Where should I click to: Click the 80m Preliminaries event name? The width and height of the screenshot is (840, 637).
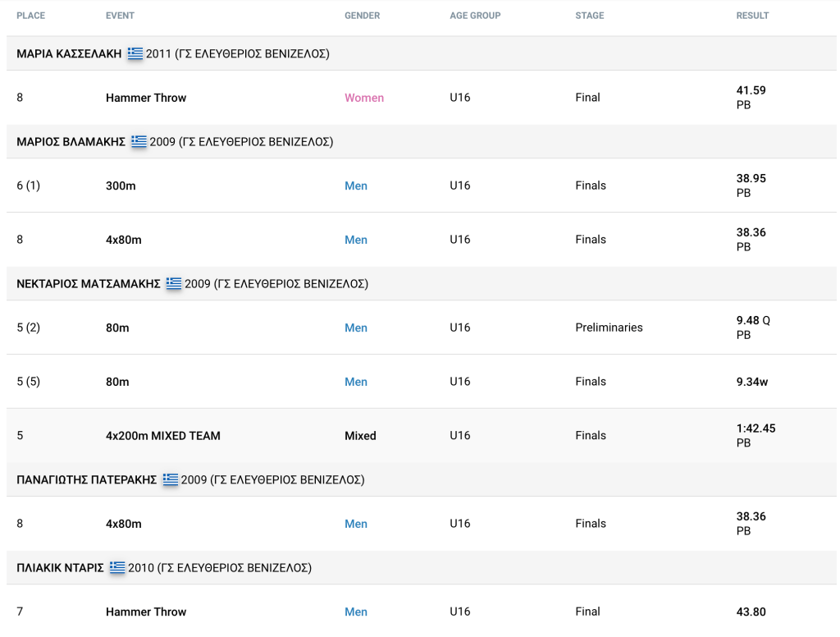click(117, 328)
